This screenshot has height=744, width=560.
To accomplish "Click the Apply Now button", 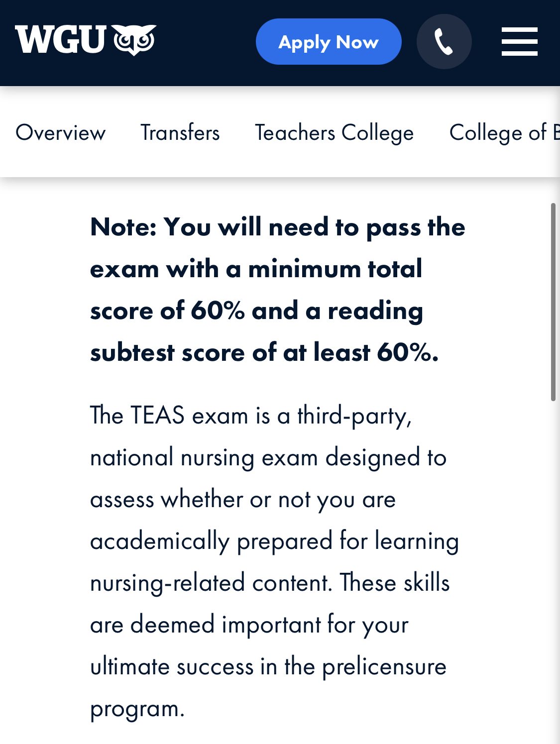I will [329, 41].
